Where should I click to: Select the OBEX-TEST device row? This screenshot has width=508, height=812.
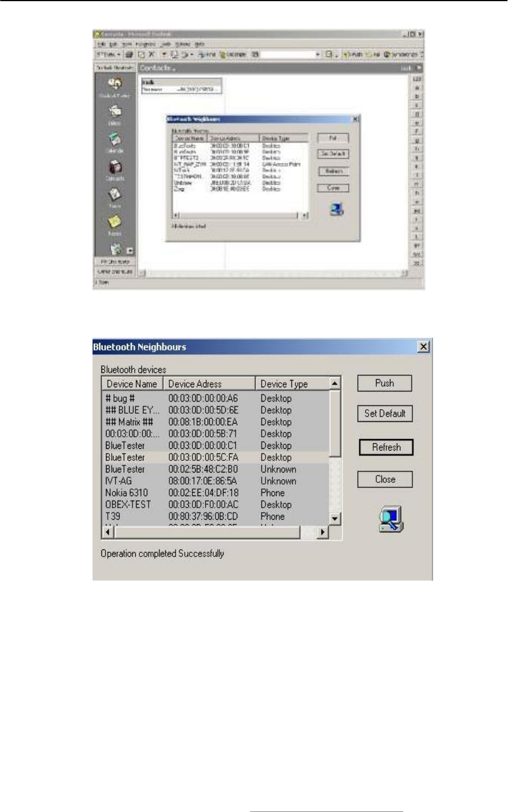tap(215, 505)
